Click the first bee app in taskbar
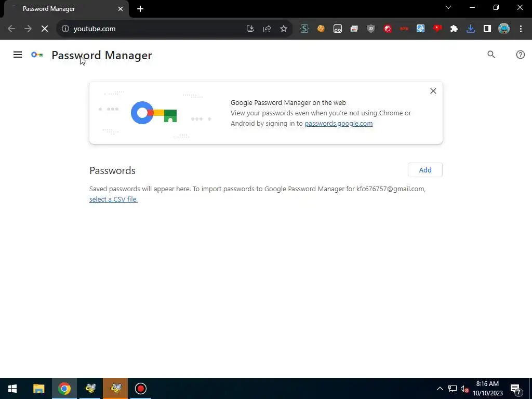This screenshot has width=532, height=399. click(90, 389)
